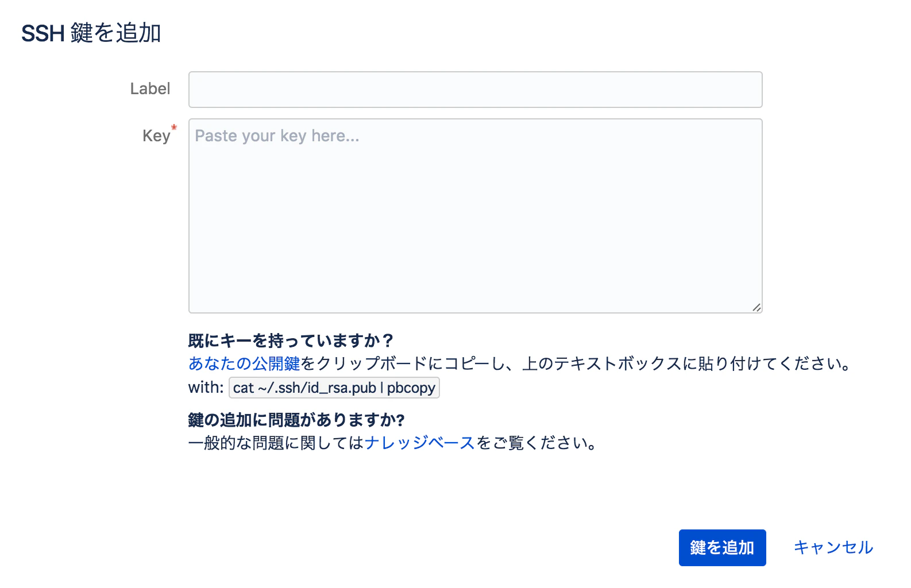Click the cat ~/.ssh/id_rsa.pub | pbcopy command
The image size is (911, 588).
pos(334,388)
